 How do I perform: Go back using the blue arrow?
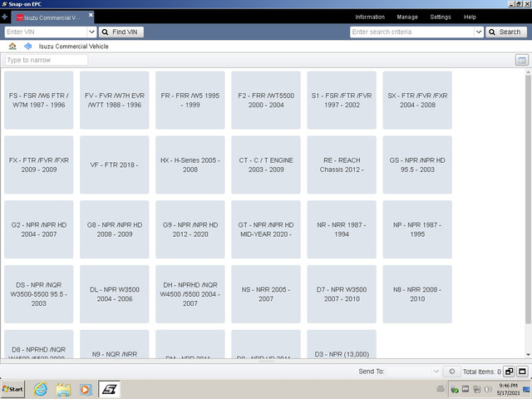27,47
